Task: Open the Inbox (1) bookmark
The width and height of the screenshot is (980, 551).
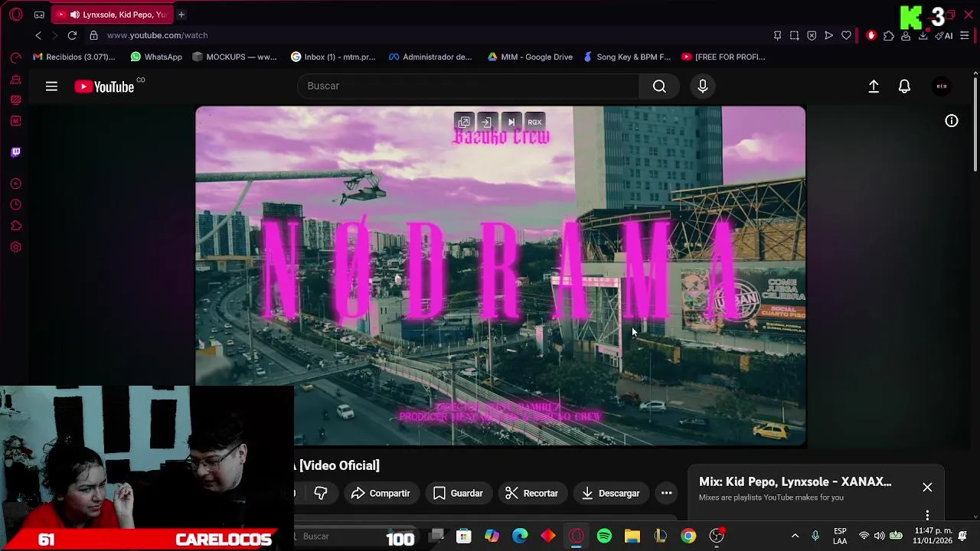Action: tap(333, 57)
